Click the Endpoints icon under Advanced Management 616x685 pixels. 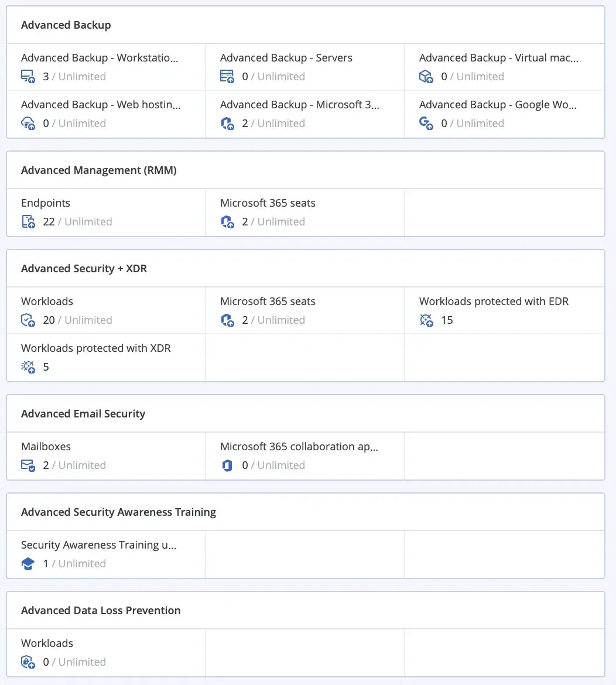28,221
